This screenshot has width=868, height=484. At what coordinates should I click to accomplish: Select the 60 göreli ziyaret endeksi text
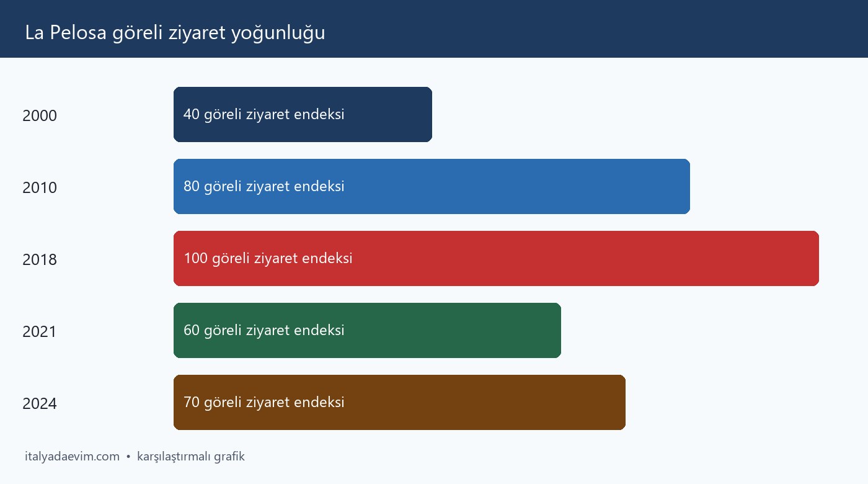pos(264,331)
